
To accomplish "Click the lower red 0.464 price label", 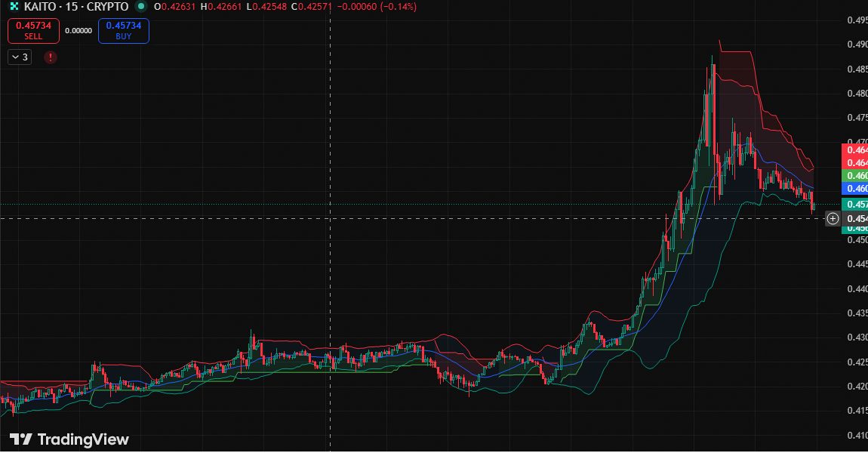I will point(854,163).
